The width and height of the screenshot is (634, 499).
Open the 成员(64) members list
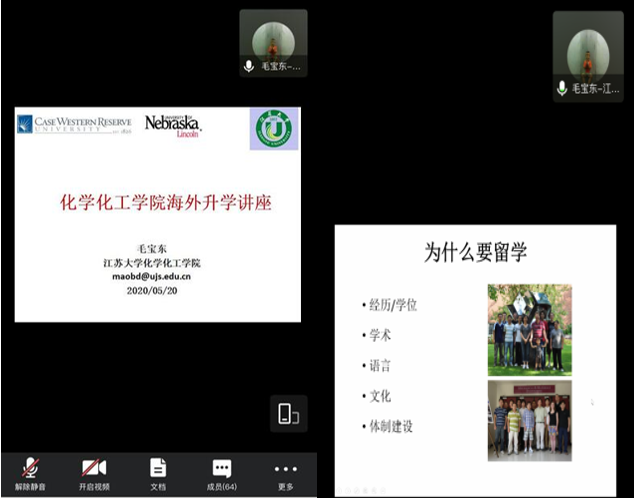[221, 474]
